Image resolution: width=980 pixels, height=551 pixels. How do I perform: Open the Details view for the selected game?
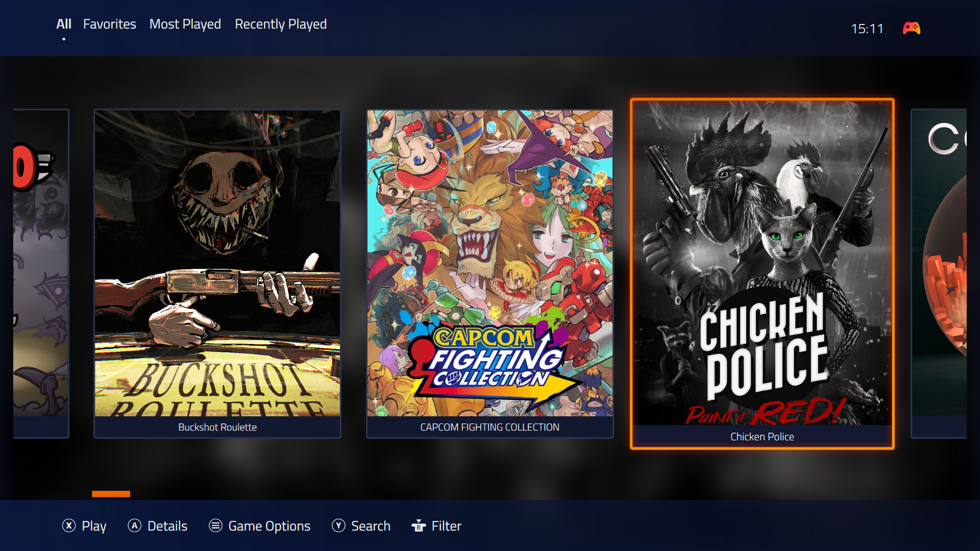pyautogui.click(x=167, y=525)
